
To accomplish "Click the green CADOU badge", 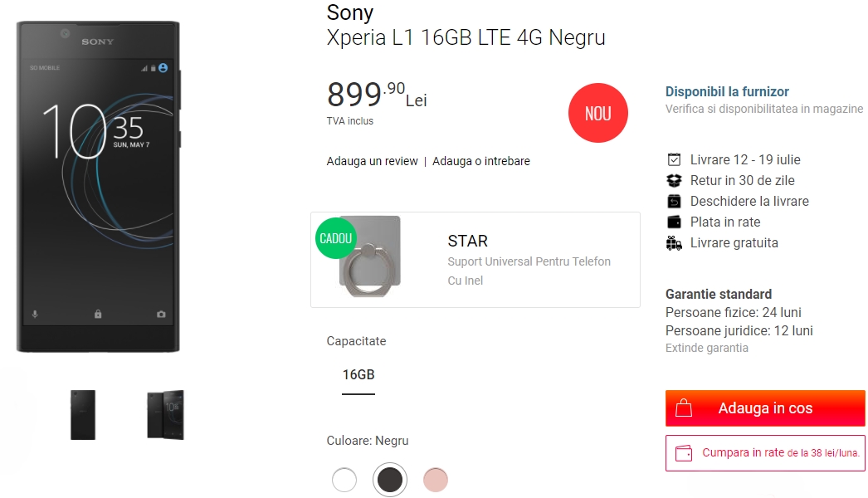I will tap(334, 238).
